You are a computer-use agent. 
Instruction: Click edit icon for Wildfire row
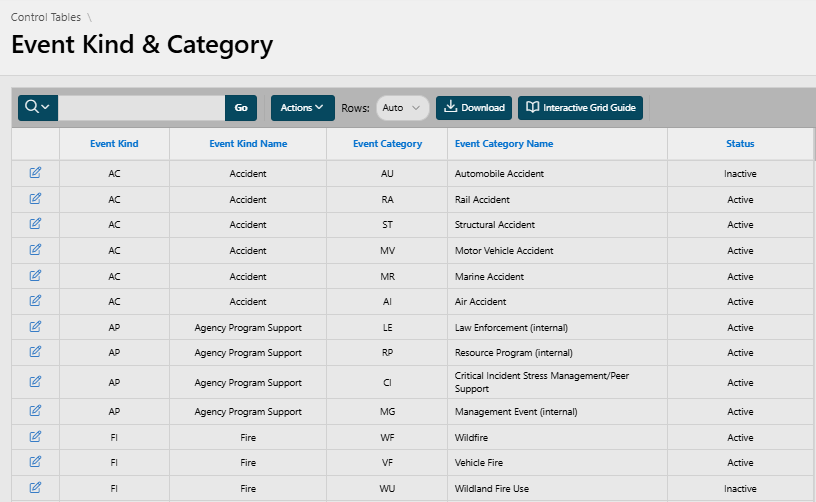[x=35, y=437]
